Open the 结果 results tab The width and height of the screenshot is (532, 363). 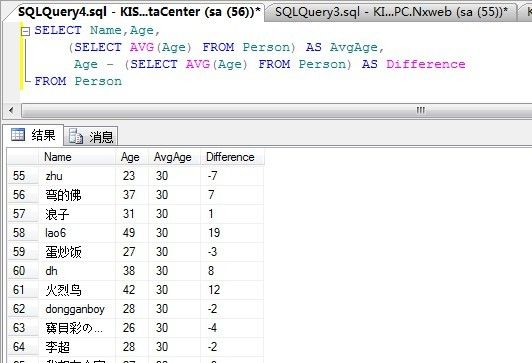click(x=34, y=135)
